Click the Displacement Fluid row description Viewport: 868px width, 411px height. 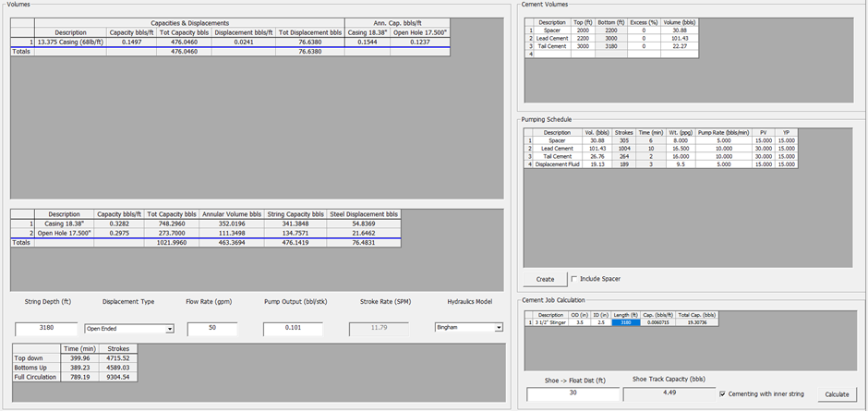557,164
